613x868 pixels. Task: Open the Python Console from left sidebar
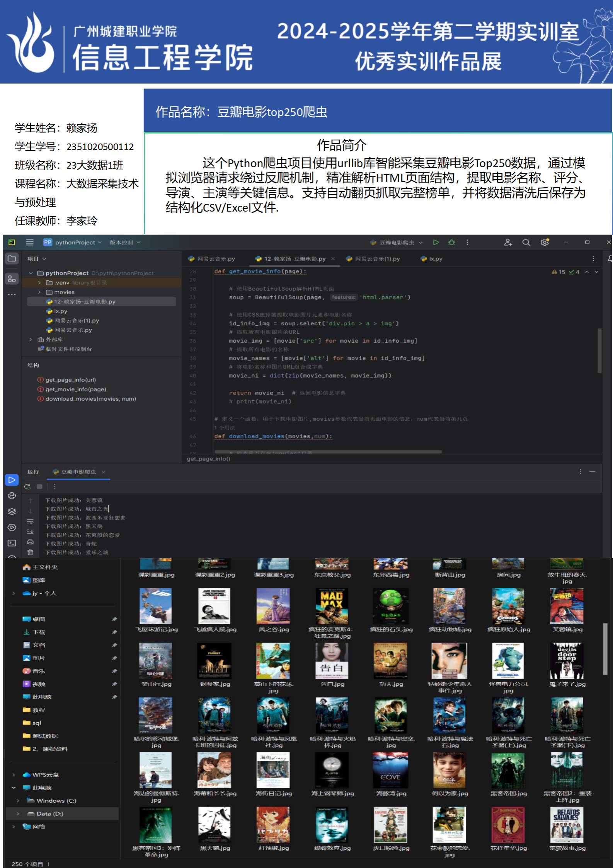coord(12,496)
